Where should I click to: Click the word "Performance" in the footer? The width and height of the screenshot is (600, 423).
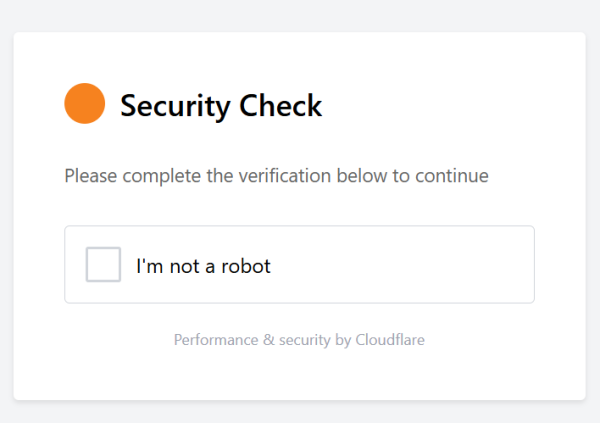(216, 340)
